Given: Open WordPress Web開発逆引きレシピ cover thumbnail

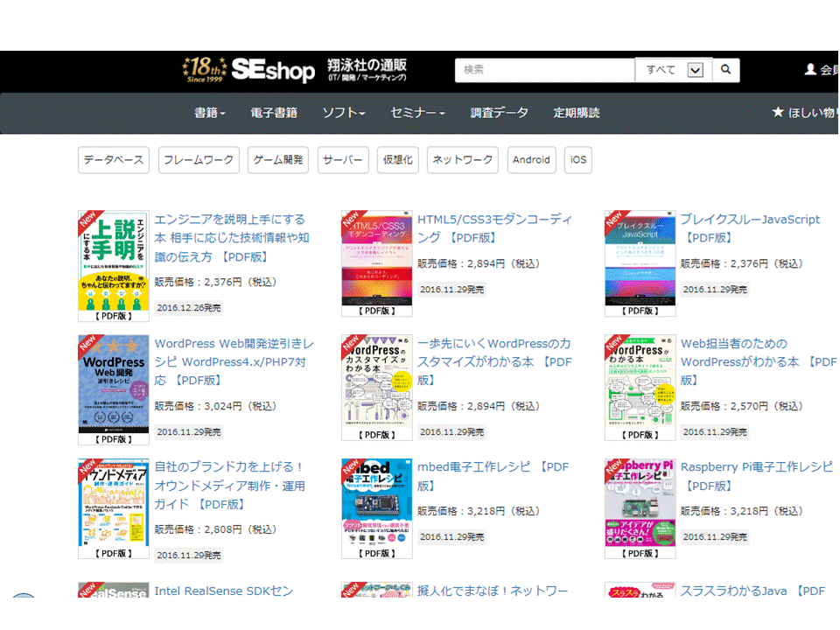Looking at the screenshot, I should [x=114, y=389].
